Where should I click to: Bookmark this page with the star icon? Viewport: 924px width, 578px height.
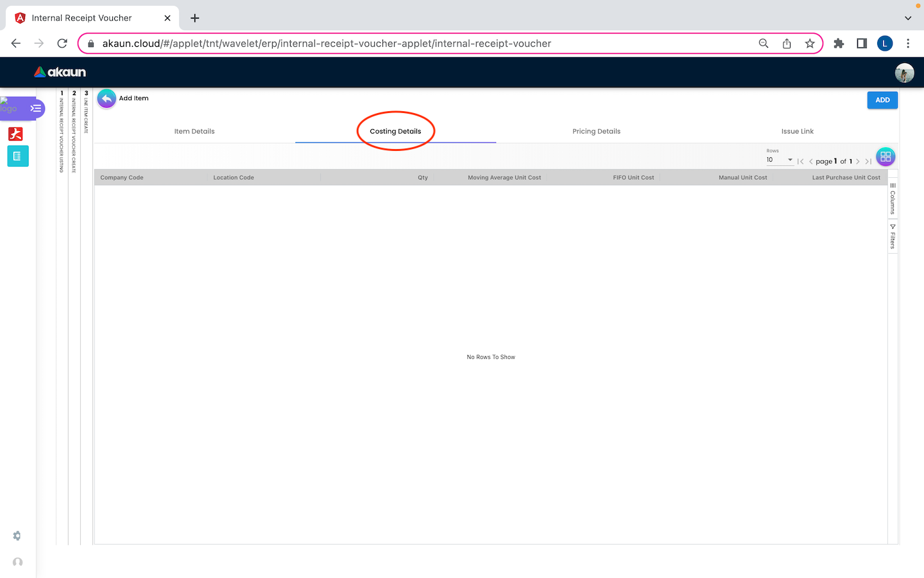[810, 44]
